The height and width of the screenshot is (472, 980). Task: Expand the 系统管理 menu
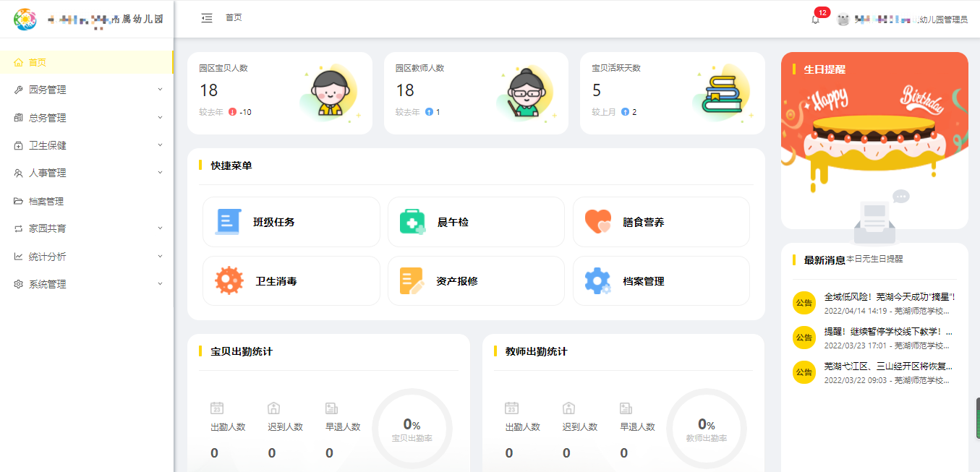(87, 284)
